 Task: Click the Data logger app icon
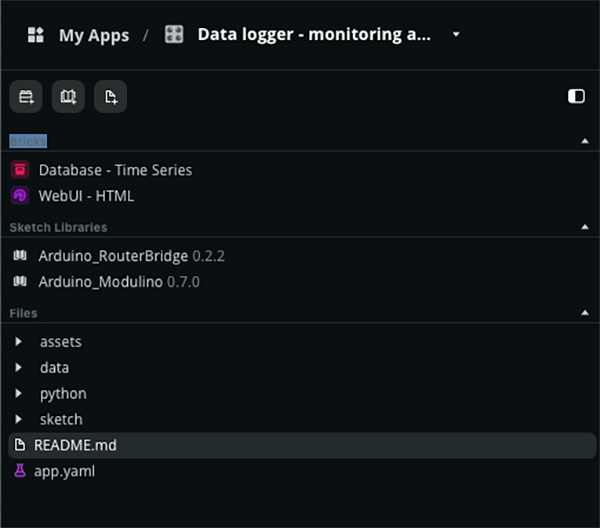click(174, 34)
